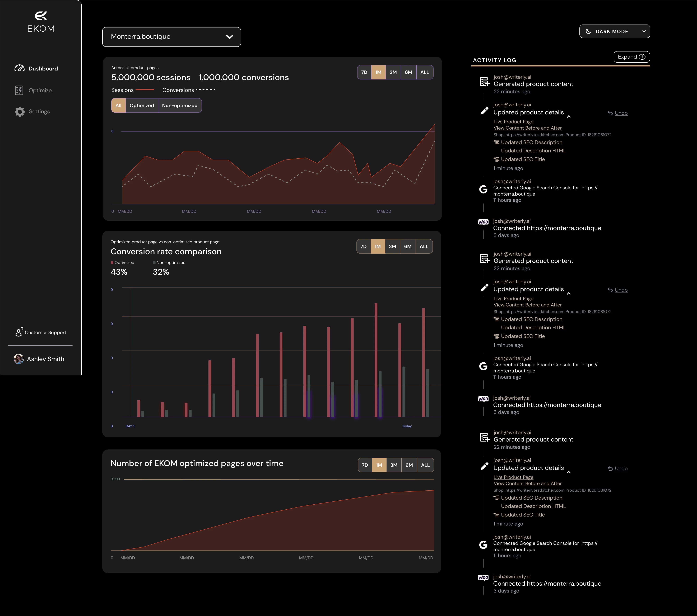The height and width of the screenshot is (616, 697).
Task: Select the All filter for sessions chart
Action: pyautogui.click(x=118, y=105)
